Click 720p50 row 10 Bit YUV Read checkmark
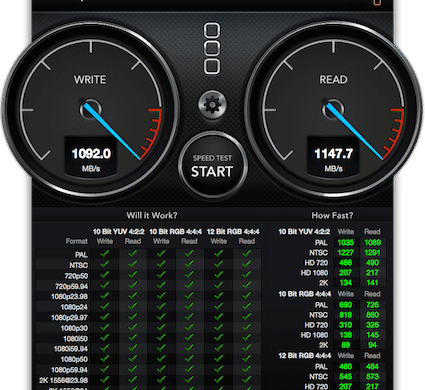 (x=133, y=275)
